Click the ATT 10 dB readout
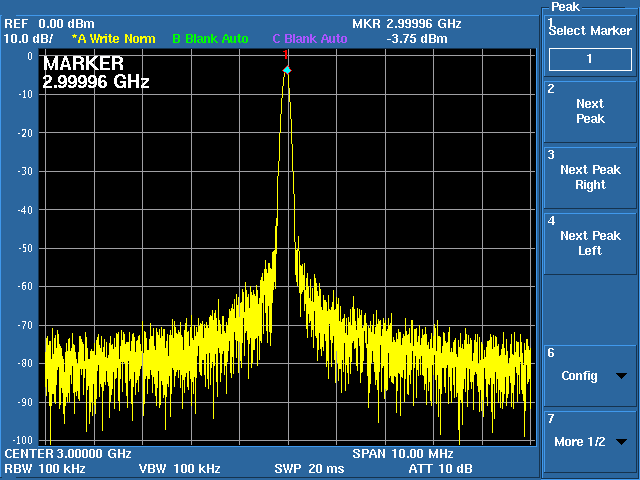This screenshot has width=640, height=480. pos(440,469)
